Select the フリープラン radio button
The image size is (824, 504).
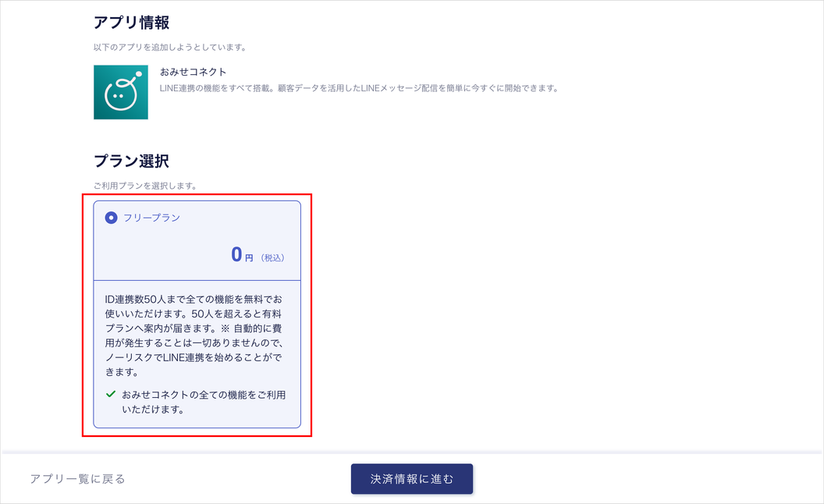point(111,218)
